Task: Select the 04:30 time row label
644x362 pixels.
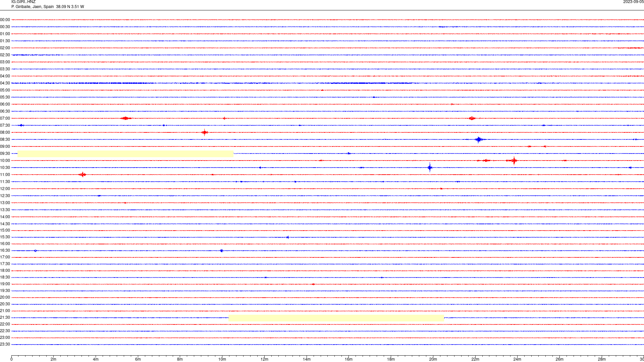Action: click(5, 83)
